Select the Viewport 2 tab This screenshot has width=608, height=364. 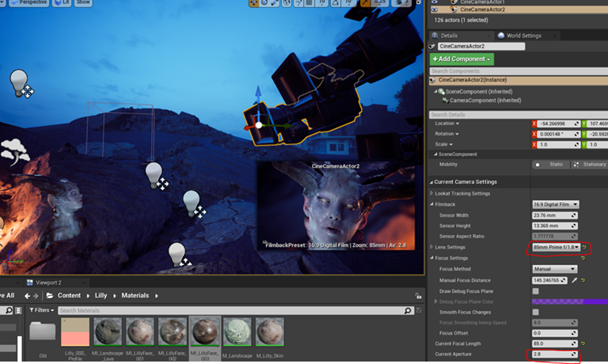click(x=47, y=282)
